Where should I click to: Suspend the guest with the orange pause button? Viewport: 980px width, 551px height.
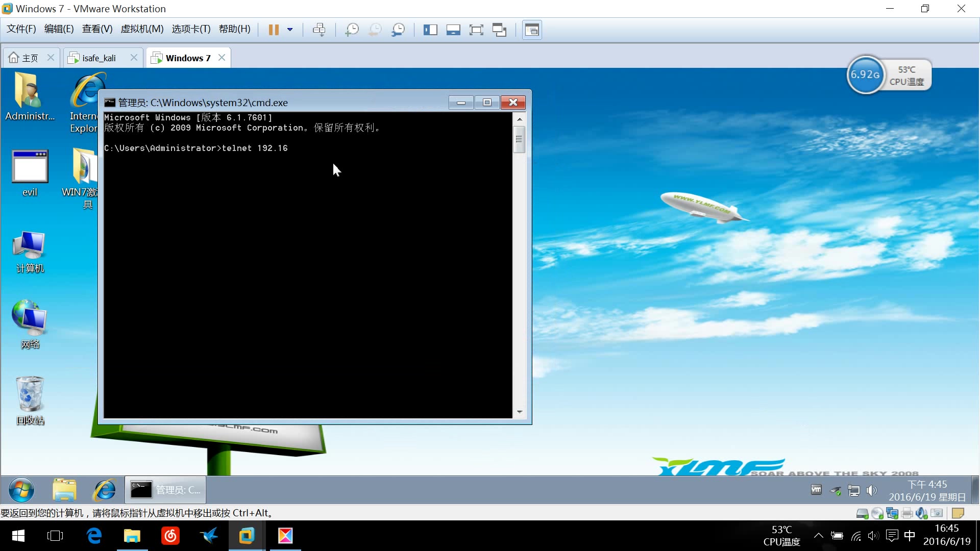point(274,30)
